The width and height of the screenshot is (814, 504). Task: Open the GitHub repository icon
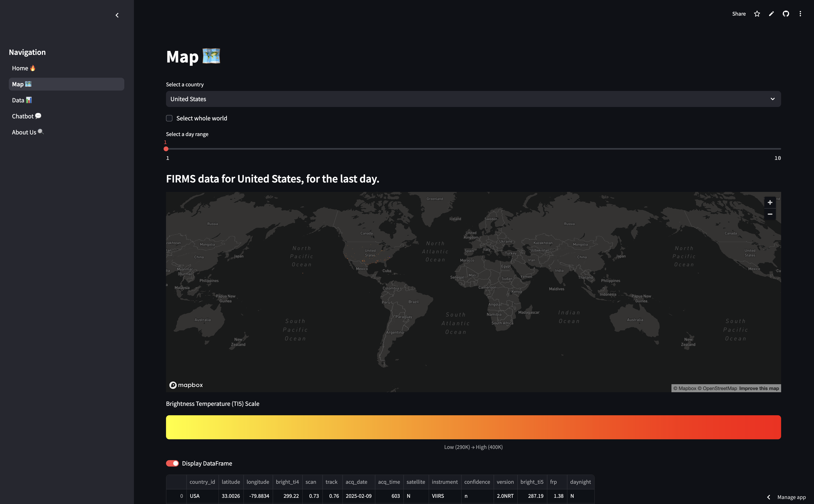[x=786, y=14]
